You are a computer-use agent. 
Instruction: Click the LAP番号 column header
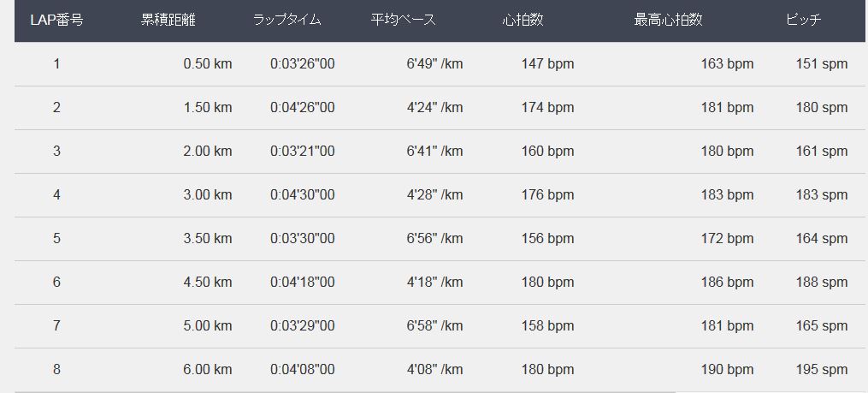coord(56,21)
